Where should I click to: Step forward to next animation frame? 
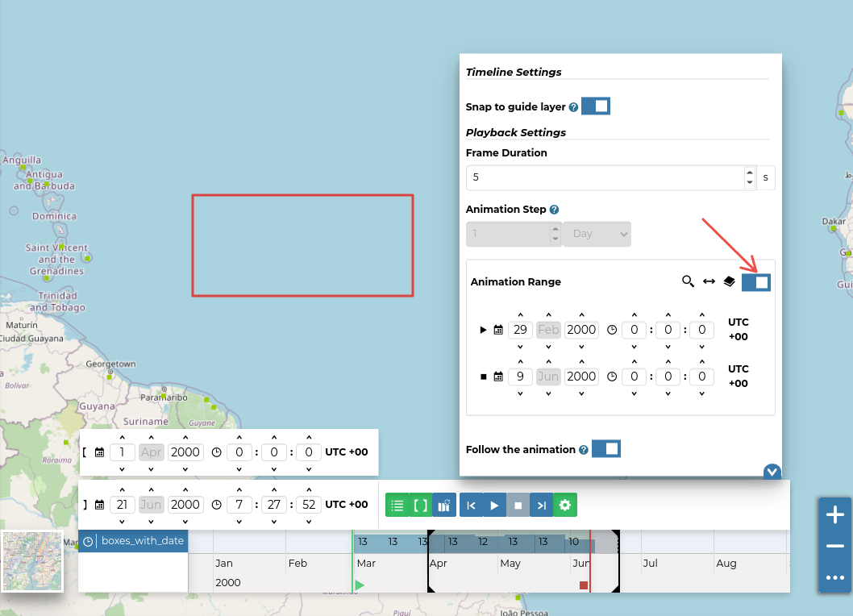coord(542,506)
